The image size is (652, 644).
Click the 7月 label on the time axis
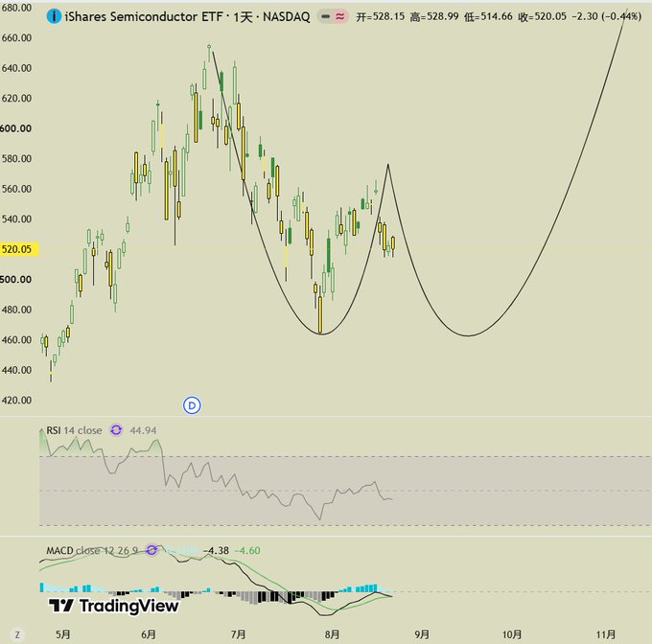click(x=238, y=634)
